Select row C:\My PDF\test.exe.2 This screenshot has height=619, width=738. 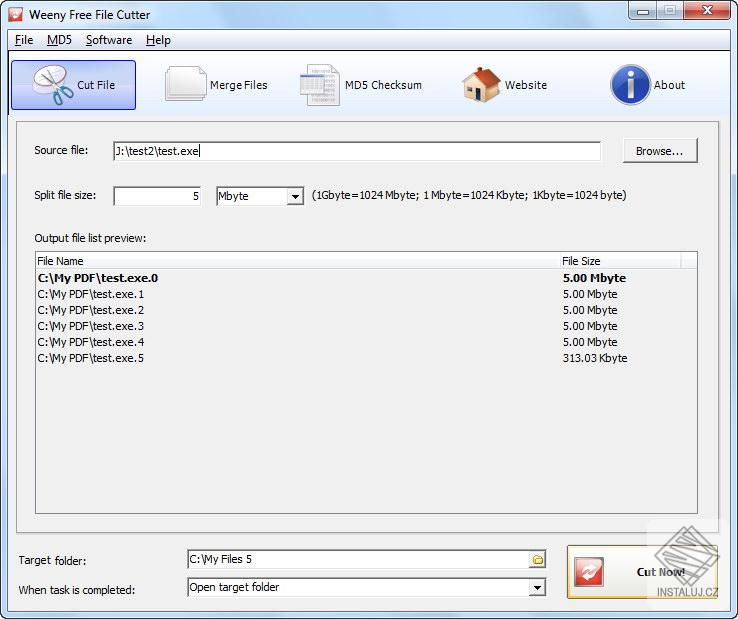pyautogui.click(x=366, y=310)
